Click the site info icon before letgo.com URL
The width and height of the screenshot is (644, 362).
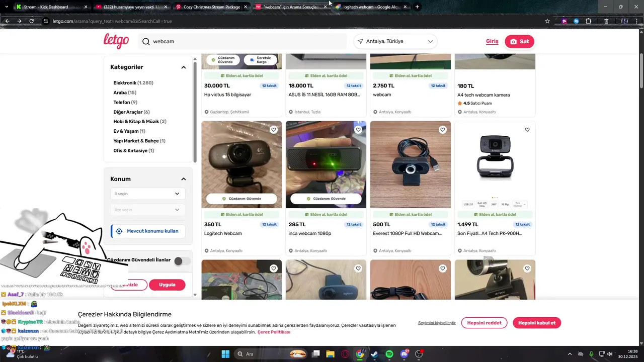click(x=46, y=21)
